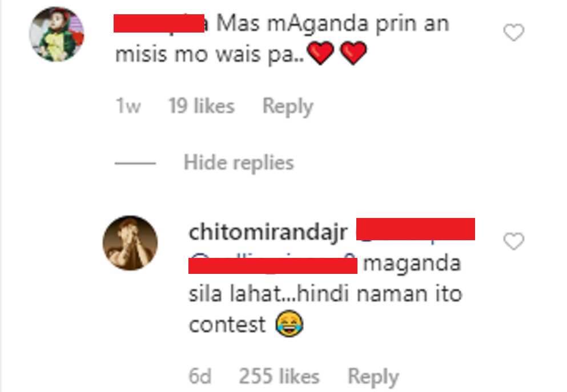Select the "sila lahat...hindi naman ito" reply text

325,294
